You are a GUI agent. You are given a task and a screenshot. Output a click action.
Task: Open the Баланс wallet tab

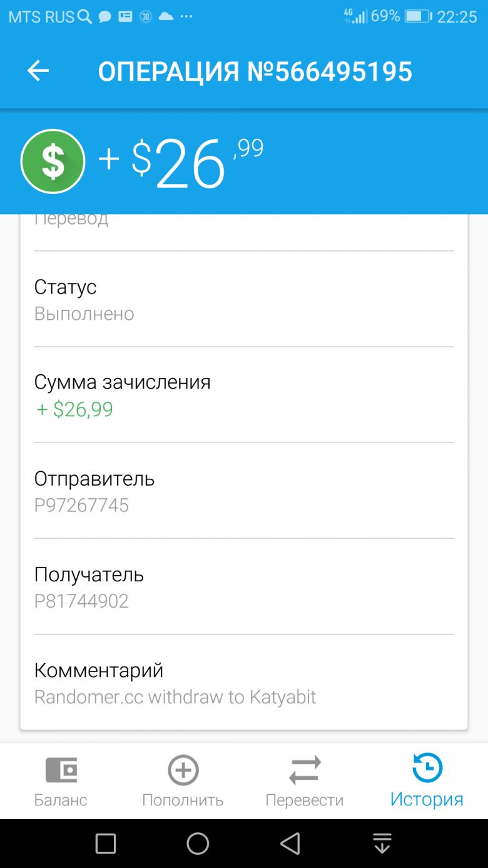(x=61, y=781)
